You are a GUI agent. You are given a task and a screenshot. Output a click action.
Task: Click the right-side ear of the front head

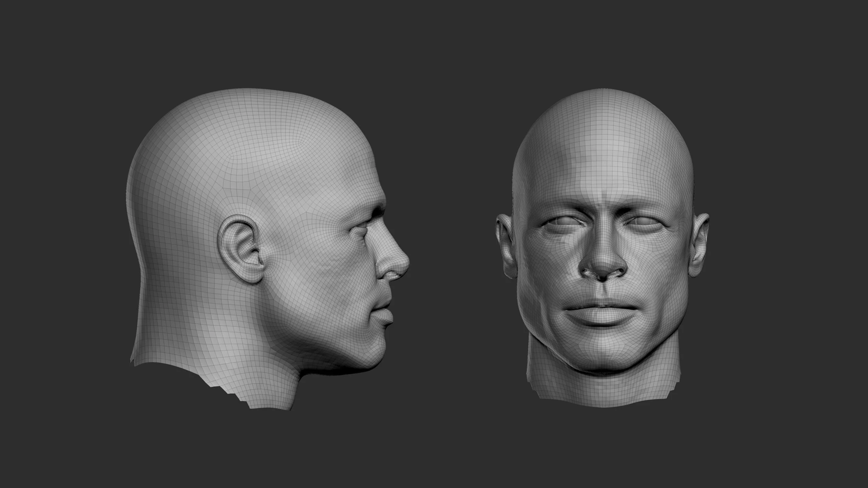699,245
